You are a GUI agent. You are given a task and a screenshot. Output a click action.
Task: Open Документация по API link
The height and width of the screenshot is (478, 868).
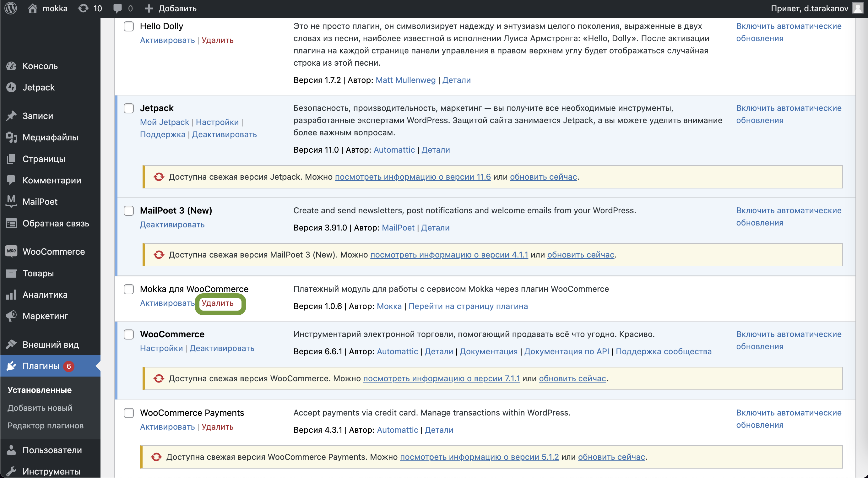coord(567,351)
